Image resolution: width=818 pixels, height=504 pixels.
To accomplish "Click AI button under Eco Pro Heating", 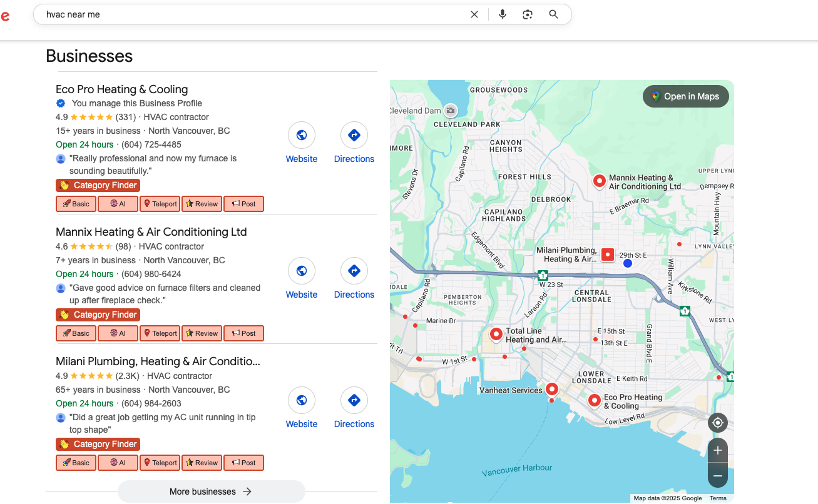I will [x=118, y=204].
